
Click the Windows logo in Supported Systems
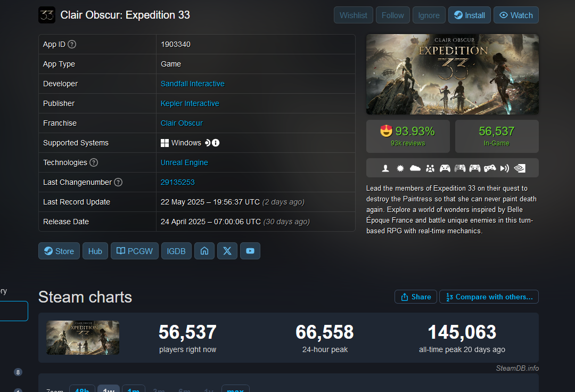click(165, 143)
